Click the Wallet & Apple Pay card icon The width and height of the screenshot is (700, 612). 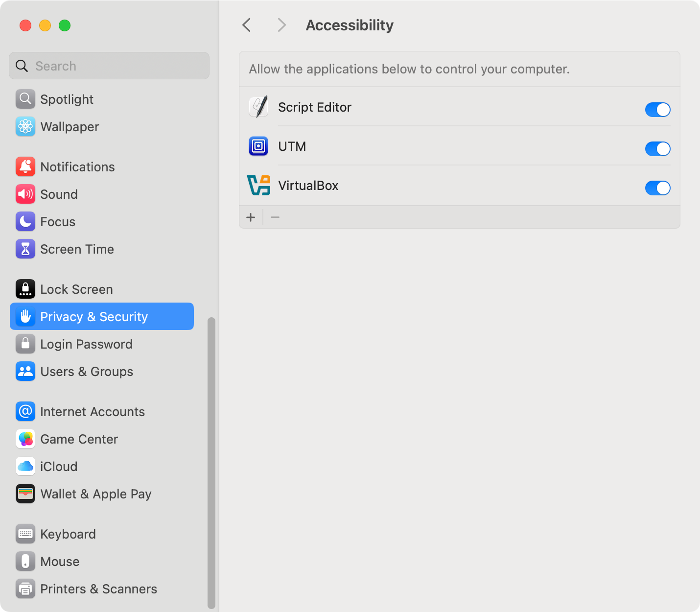click(25, 494)
